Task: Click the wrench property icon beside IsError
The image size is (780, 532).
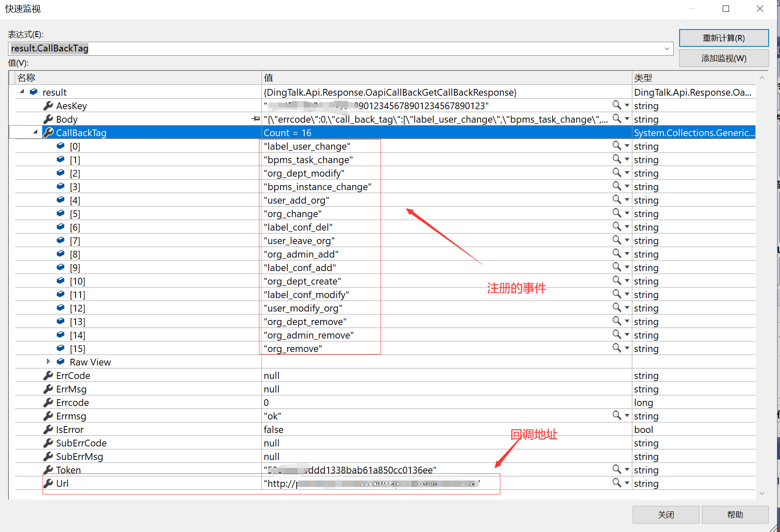Action: click(x=49, y=430)
